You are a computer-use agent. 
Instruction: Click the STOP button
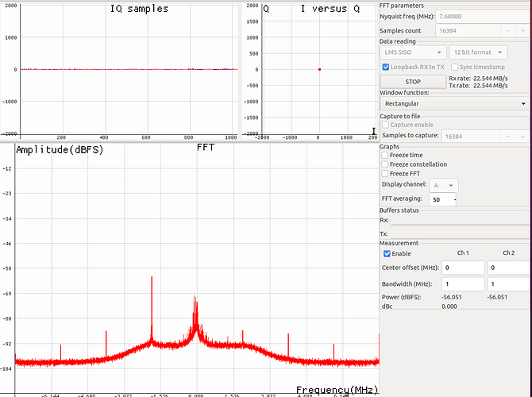(413, 82)
